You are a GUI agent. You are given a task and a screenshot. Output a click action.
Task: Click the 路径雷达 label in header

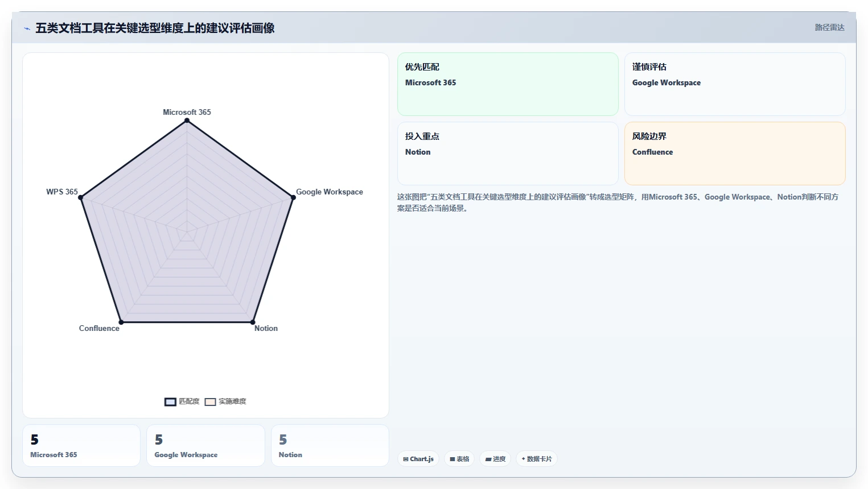tap(829, 27)
